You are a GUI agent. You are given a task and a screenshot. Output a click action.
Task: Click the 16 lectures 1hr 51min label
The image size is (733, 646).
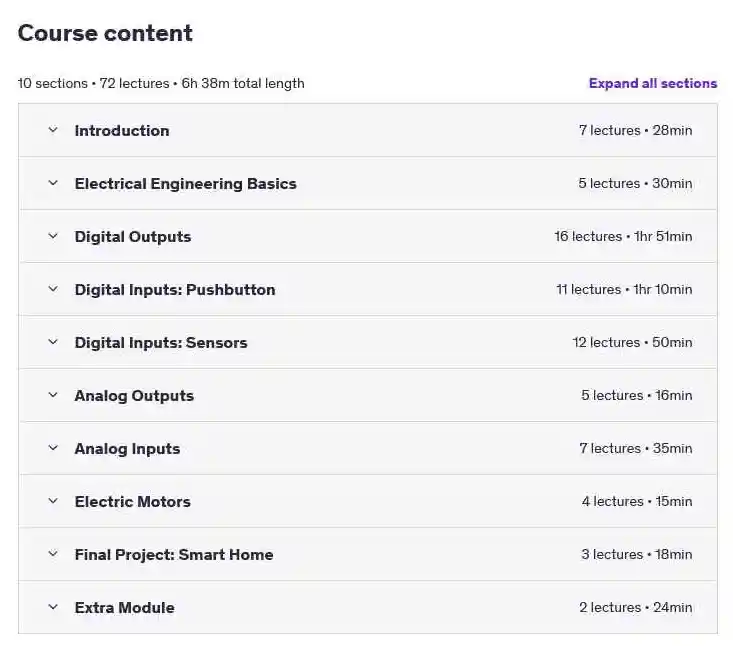623,237
